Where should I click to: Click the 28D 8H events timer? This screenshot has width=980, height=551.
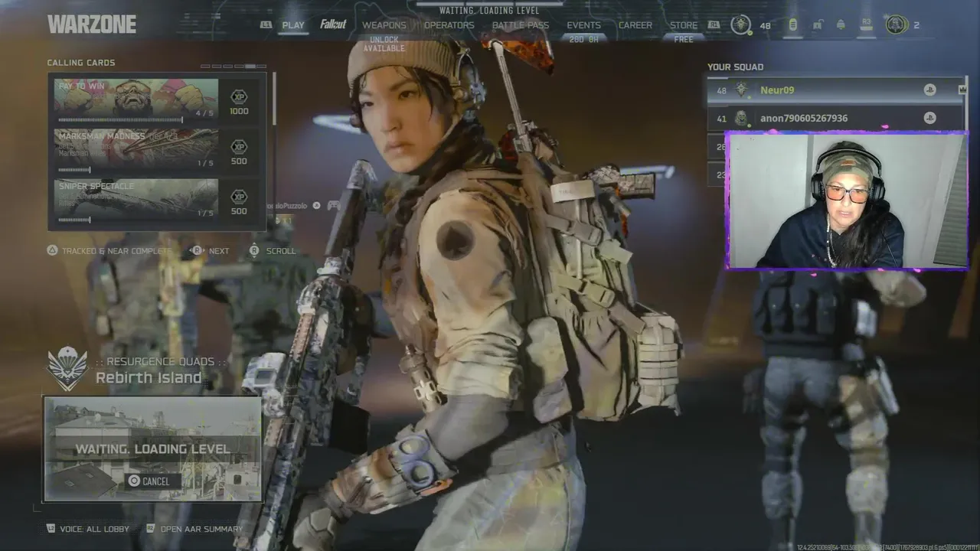tap(584, 39)
